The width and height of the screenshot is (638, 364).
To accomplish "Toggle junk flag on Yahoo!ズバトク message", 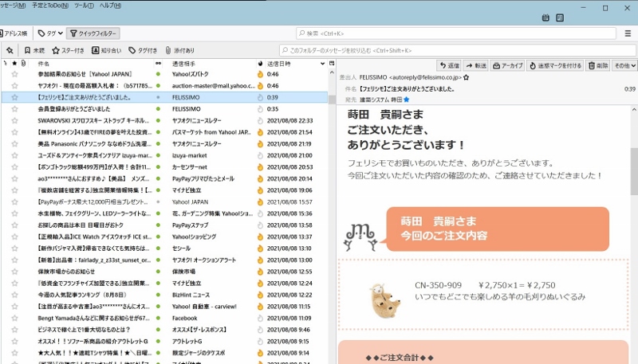I will tap(261, 74).
